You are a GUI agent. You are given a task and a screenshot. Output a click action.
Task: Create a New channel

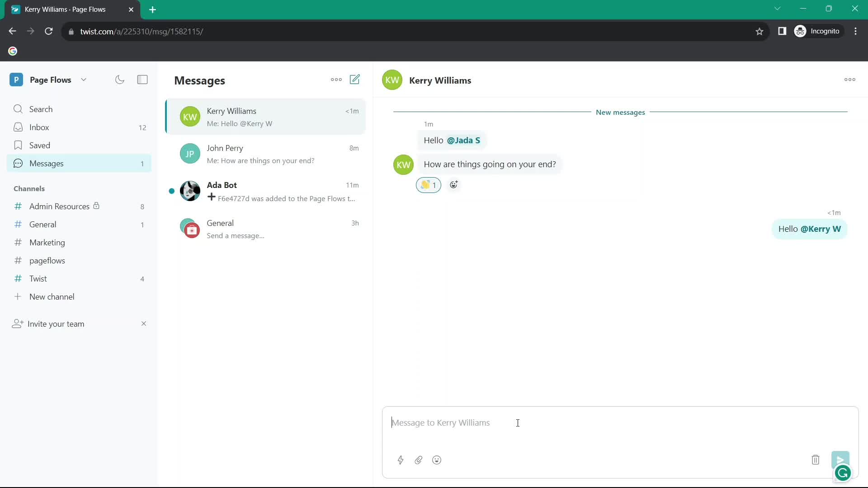click(79, 297)
